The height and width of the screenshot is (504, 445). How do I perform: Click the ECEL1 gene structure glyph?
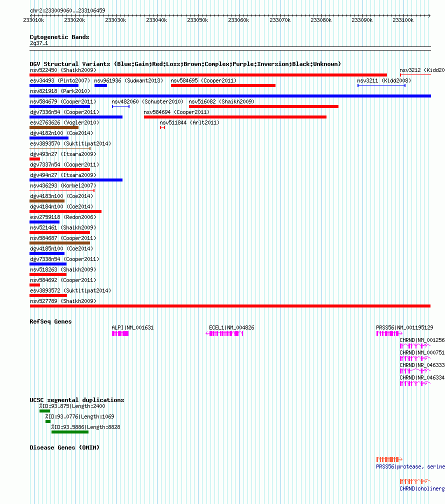click(224, 333)
